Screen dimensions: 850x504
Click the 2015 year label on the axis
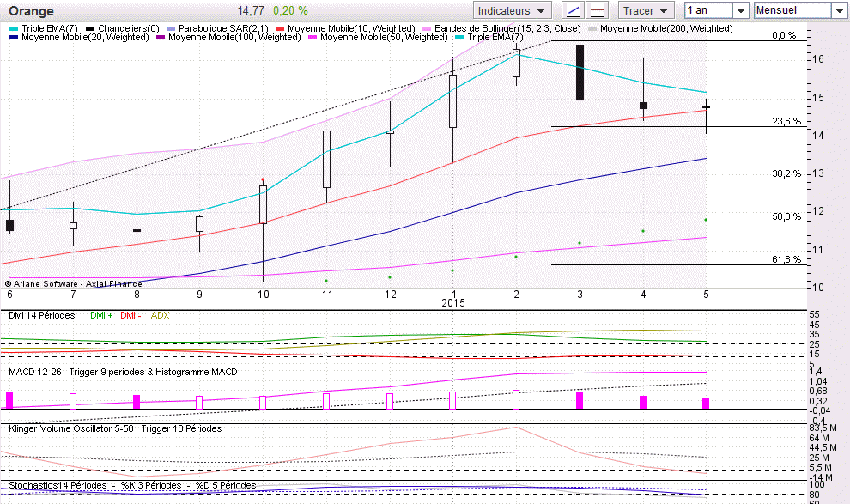point(453,303)
